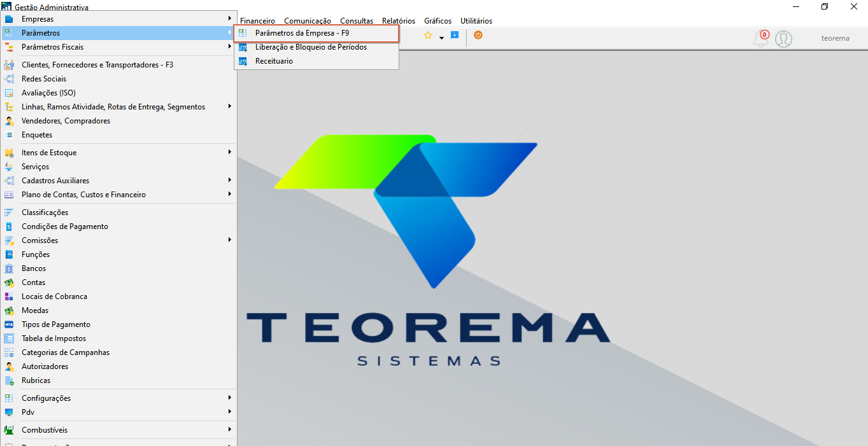Click the Autorizadores icon
This screenshot has width=868, height=446.
[x=9, y=366]
